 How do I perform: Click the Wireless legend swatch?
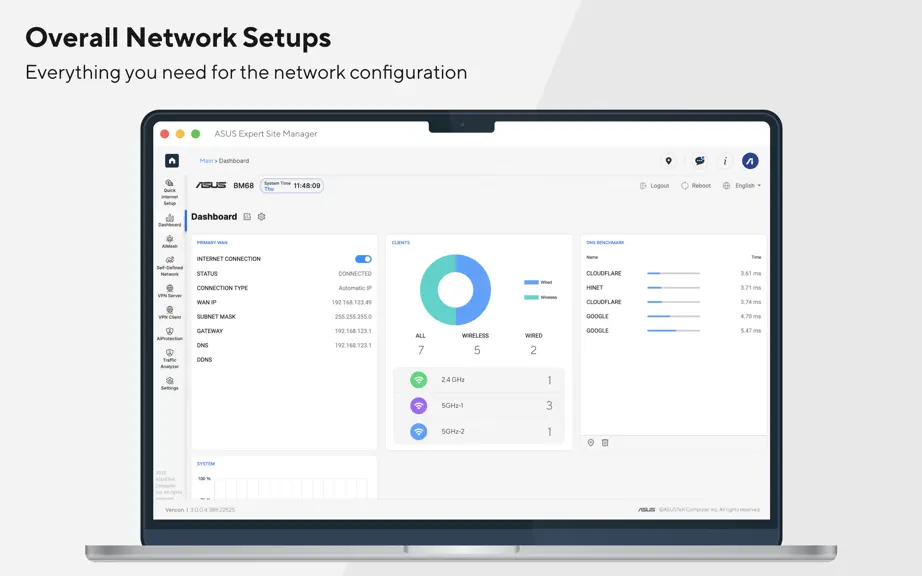[531, 297]
